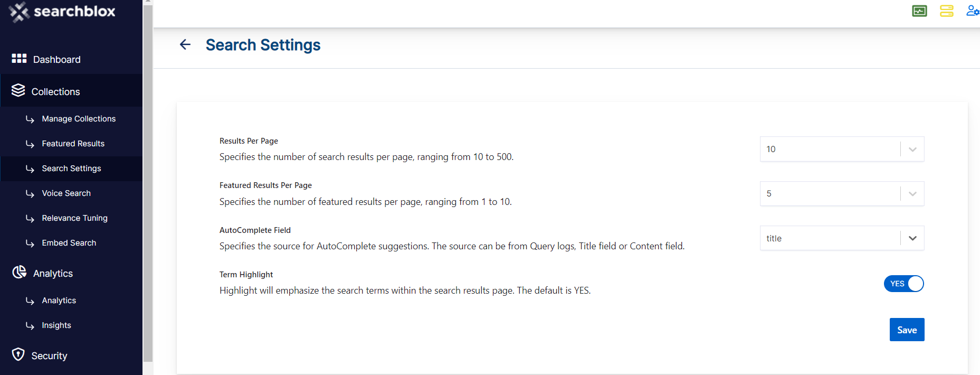Click the searchblox logo

point(62,12)
